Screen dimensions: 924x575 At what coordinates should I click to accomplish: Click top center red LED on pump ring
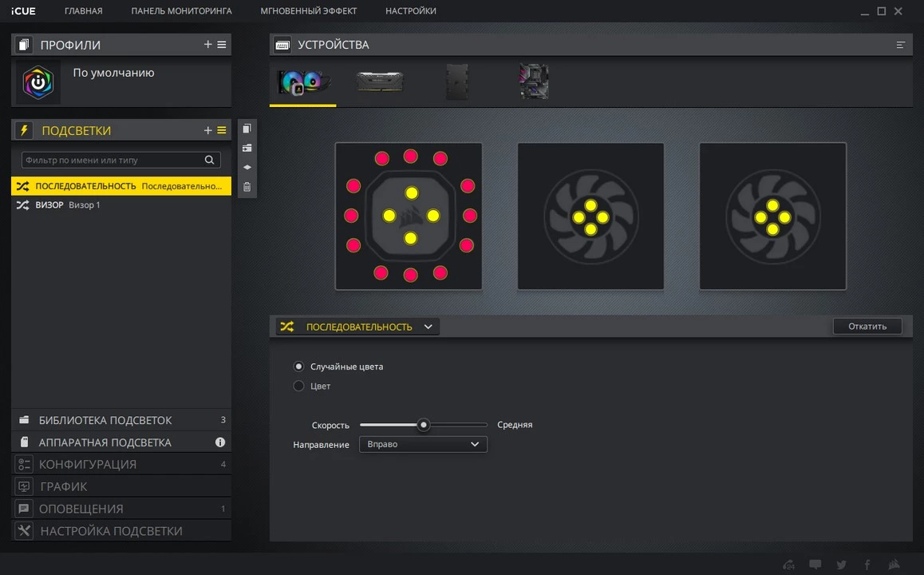410,156
